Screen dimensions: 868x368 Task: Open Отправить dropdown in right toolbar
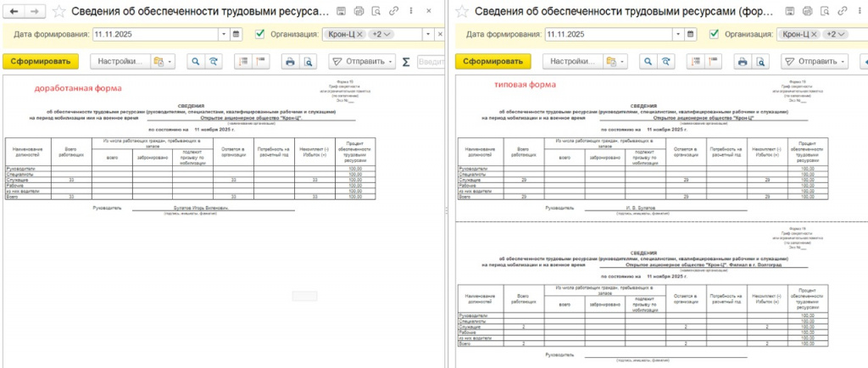tap(815, 61)
